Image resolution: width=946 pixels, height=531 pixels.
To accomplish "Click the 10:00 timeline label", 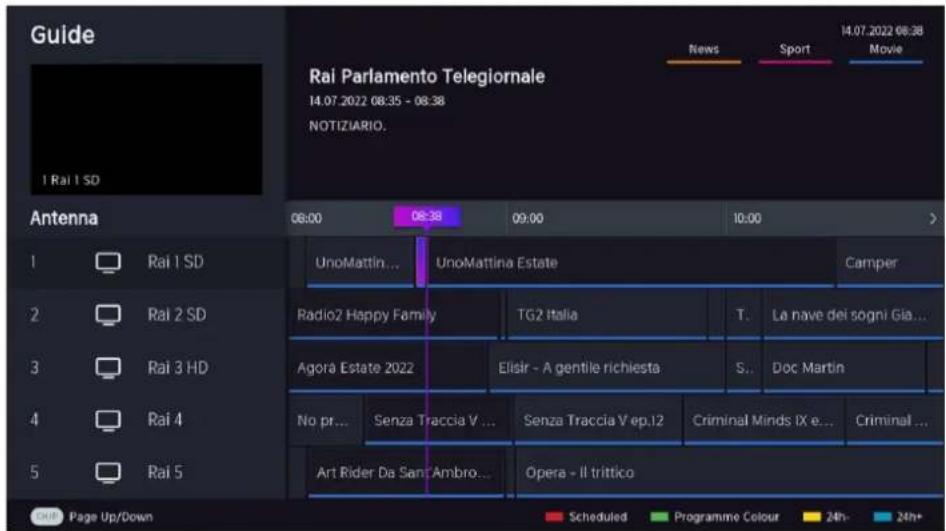I will [x=748, y=218].
